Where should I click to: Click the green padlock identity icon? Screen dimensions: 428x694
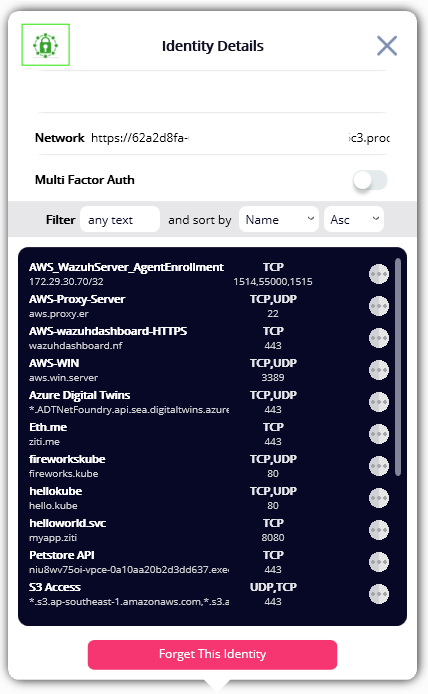coord(46,45)
